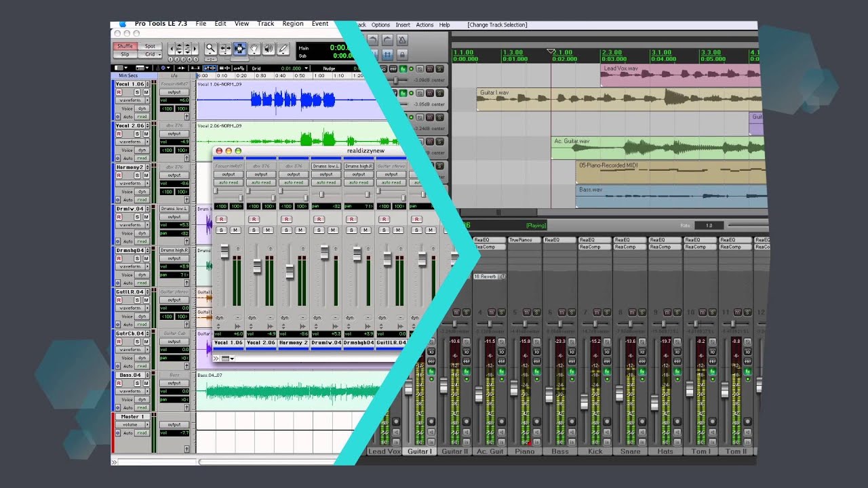The image size is (868, 488).
Task: Open the Insert menu in REAPER
Action: pos(403,25)
